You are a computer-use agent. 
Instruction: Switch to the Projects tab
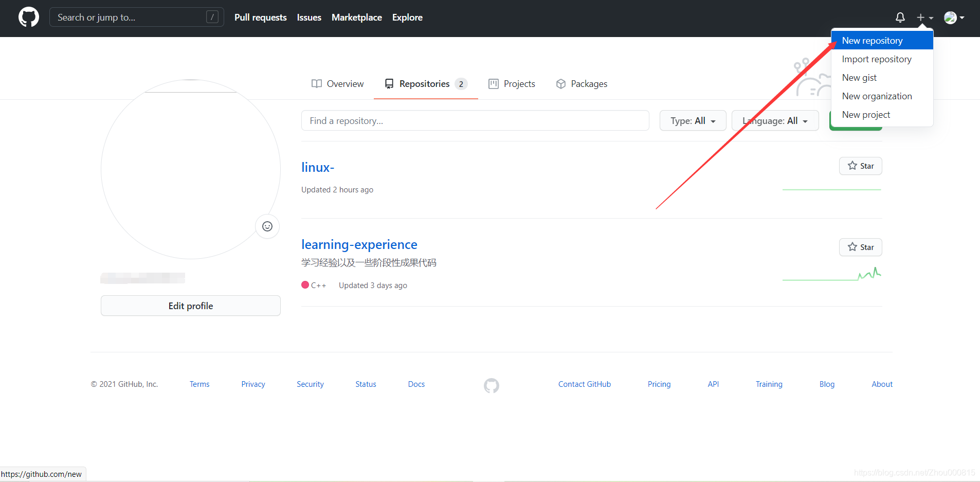[x=512, y=84]
